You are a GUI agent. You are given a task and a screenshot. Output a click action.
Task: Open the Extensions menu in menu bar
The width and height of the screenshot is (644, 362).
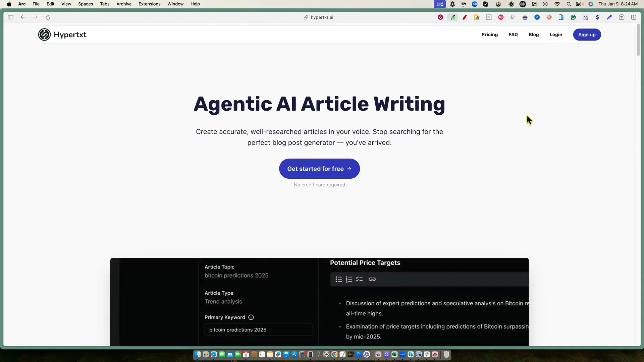149,4
